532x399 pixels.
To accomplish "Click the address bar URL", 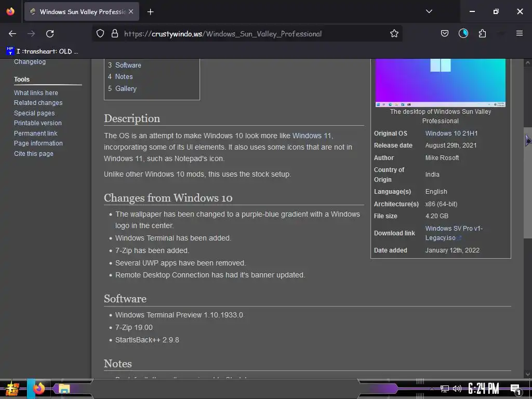I will pyautogui.click(x=222, y=34).
